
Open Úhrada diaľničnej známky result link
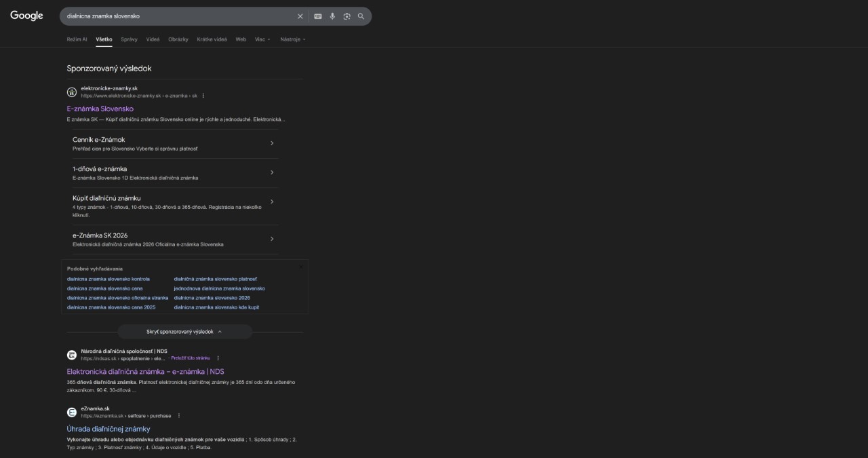click(108, 429)
